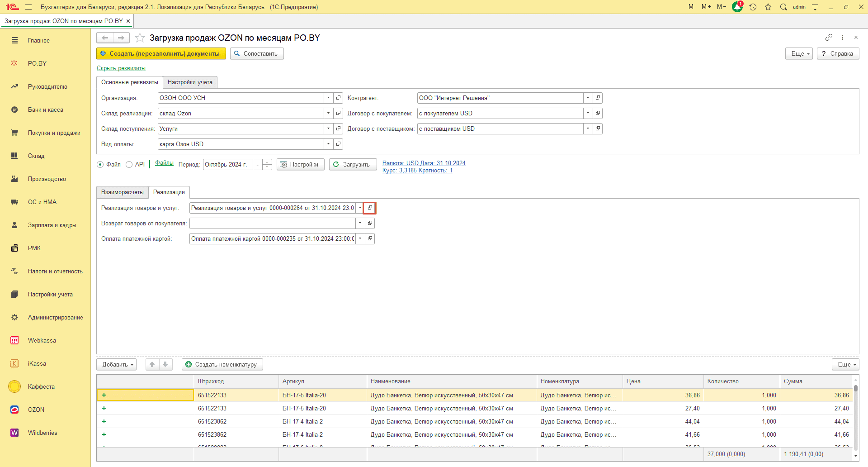Viewport: 868px width, 467px height.
Task: Expand the Склад поступления dropdown
Action: coord(329,129)
